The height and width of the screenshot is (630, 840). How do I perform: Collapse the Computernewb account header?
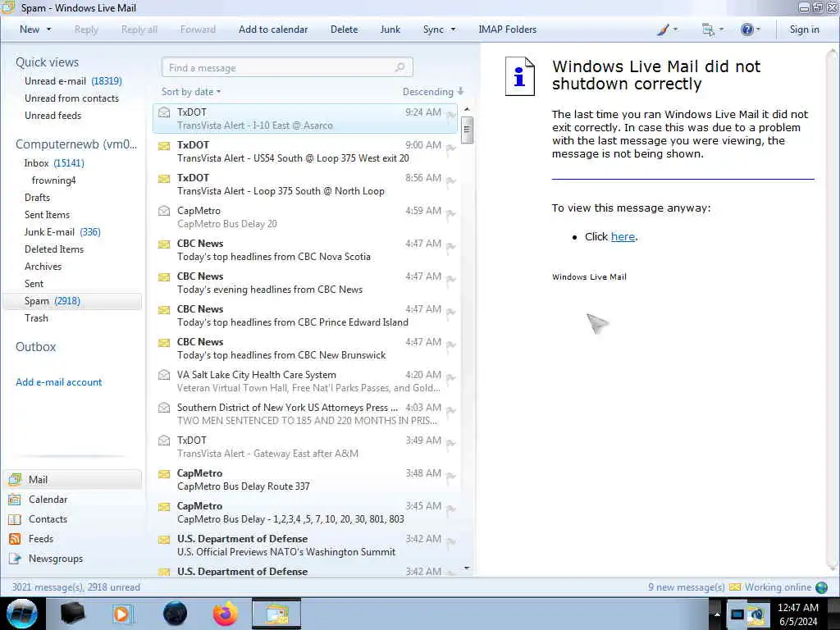(76, 144)
